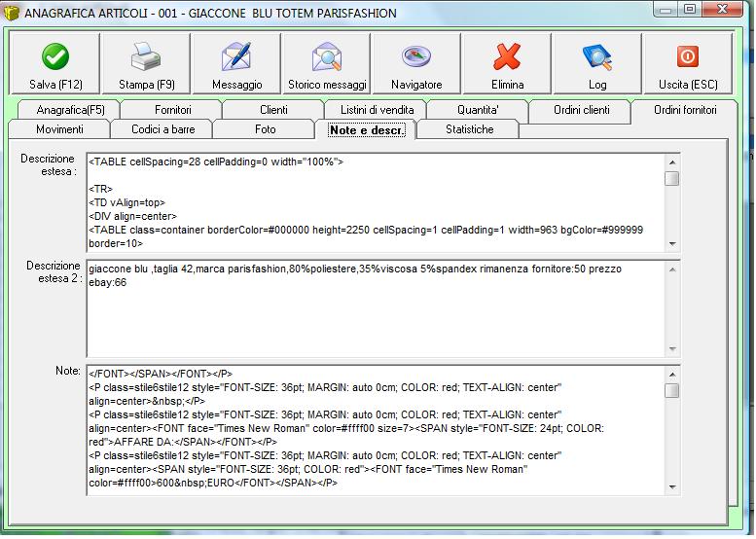
Task: Click the '<TD vAlign=top>' line
Action: [x=126, y=202]
